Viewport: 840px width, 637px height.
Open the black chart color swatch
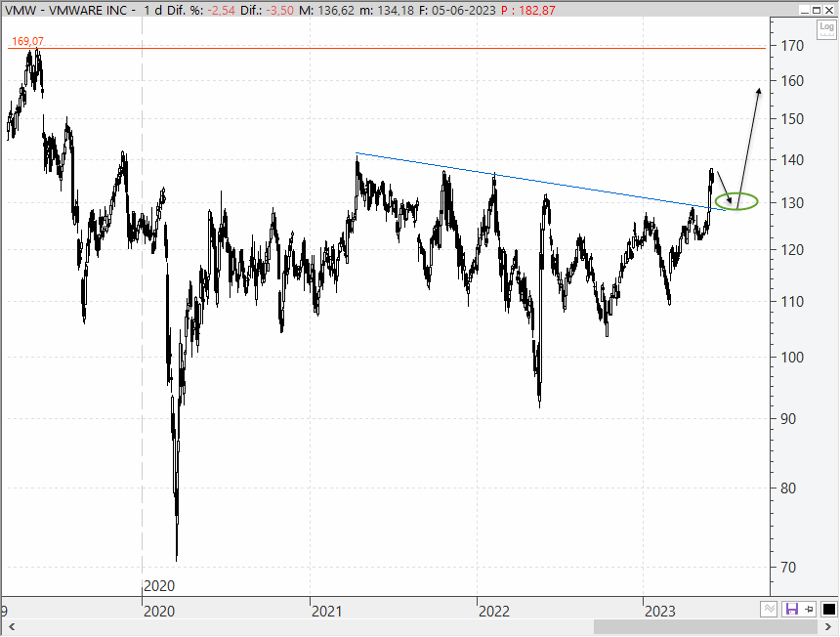(x=828, y=609)
